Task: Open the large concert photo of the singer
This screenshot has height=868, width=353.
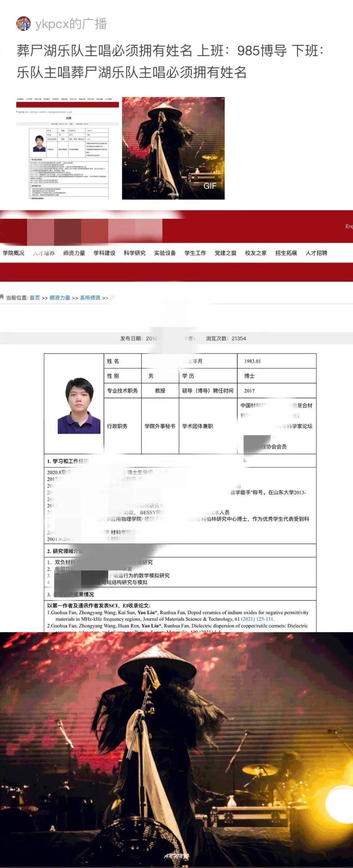Action: coord(176,749)
